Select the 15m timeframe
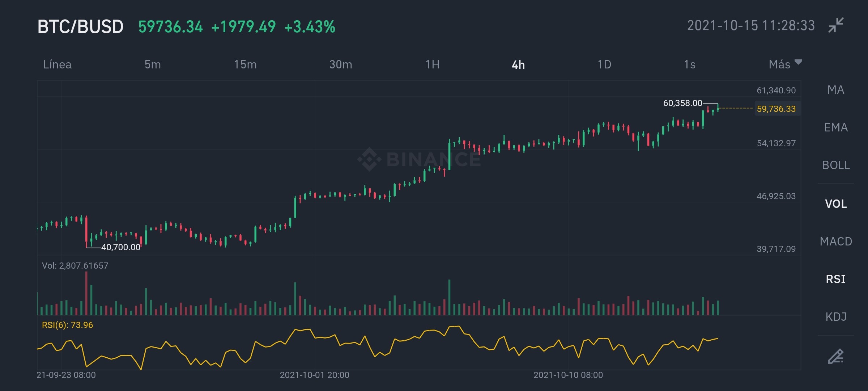 click(245, 64)
